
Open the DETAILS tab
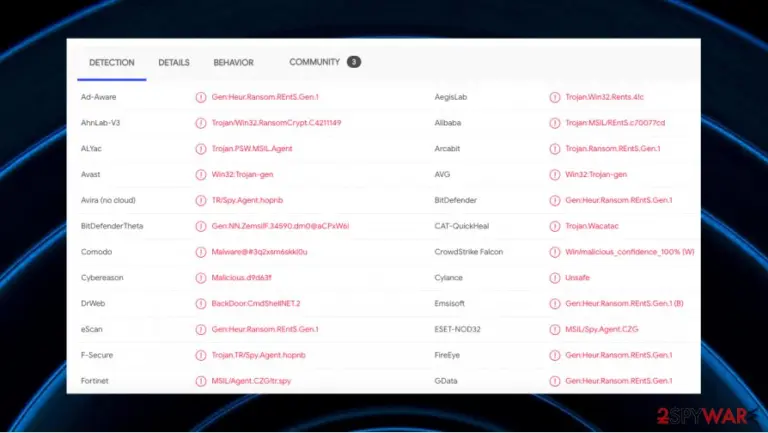click(174, 63)
